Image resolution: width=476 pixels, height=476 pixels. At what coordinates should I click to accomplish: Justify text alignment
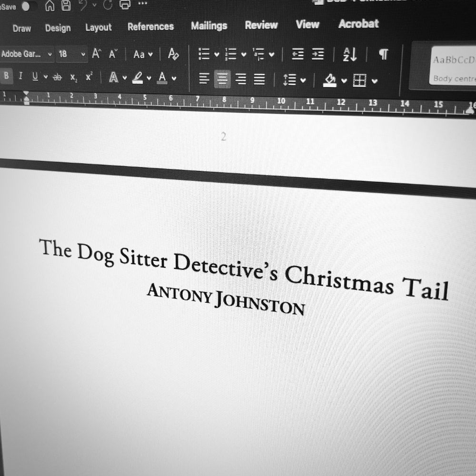pyautogui.click(x=259, y=79)
